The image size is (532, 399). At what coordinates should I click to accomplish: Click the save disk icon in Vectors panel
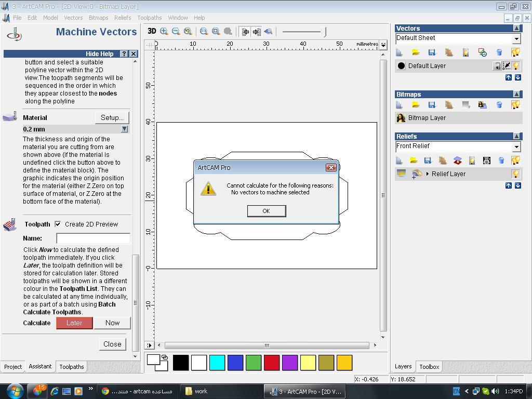click(x=432, y=52)
